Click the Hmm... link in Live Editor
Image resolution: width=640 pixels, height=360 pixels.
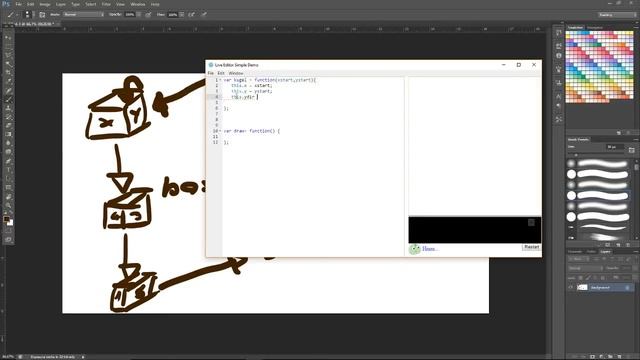pos(430,249)
